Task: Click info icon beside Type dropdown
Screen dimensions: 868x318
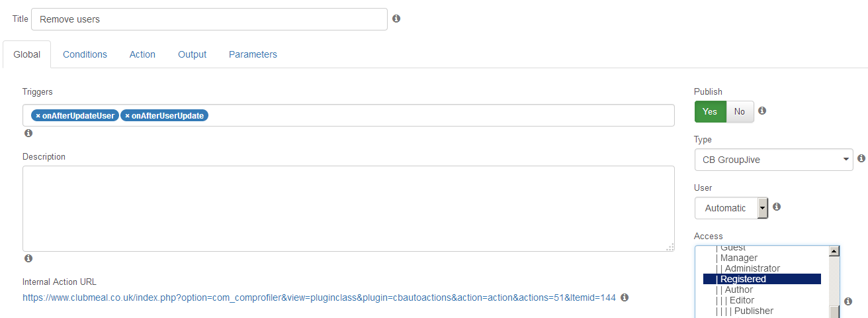Action: click(x=861, y=158)
